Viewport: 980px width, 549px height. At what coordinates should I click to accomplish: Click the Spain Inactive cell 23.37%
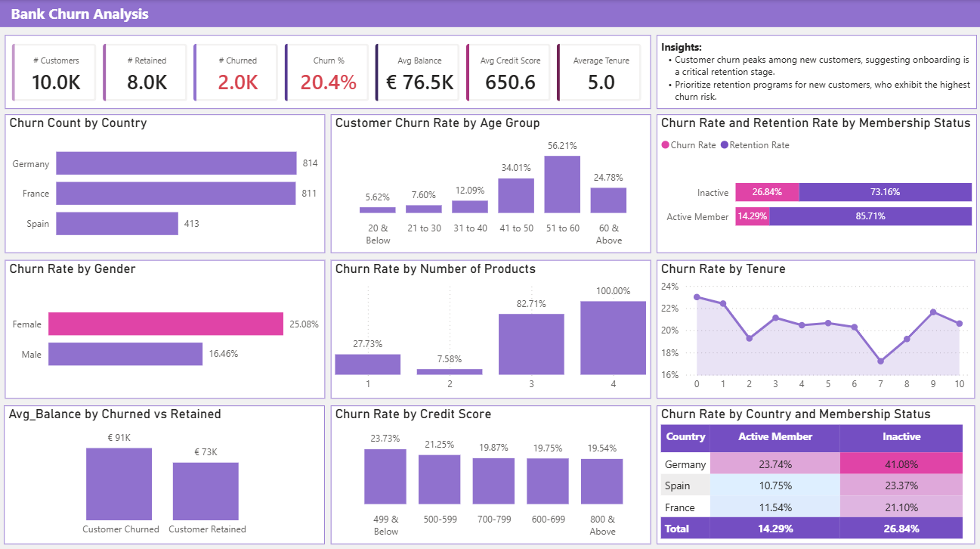click(901, 485)
